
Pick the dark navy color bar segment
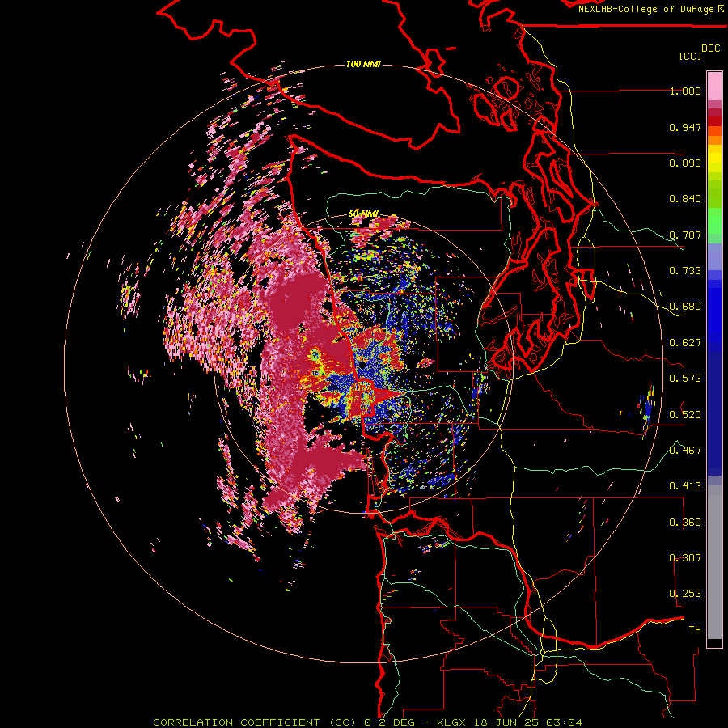(x=714, y=408)
